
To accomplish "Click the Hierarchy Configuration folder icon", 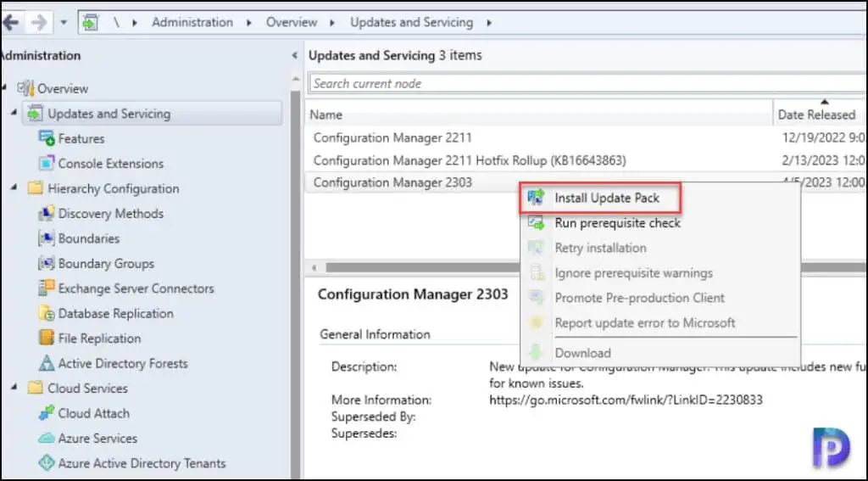I will (x=35, y=187).
